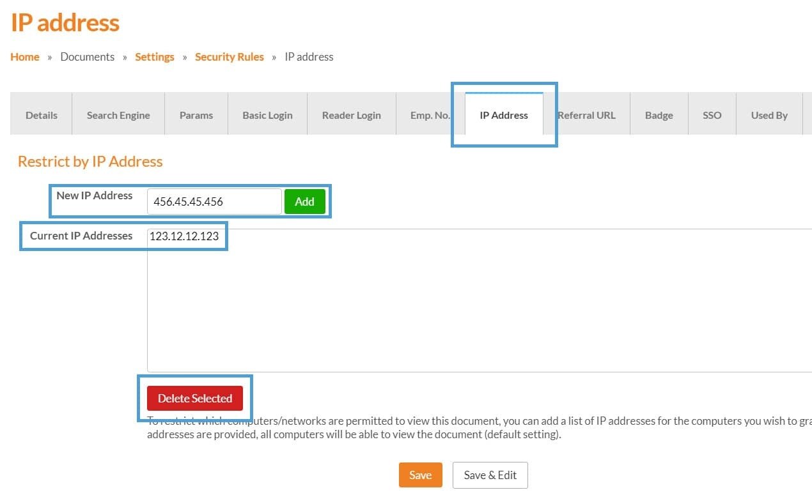Click the Emp. No. tab
Image resolution: width=812 pixels, height=504 pixels.
430,116
